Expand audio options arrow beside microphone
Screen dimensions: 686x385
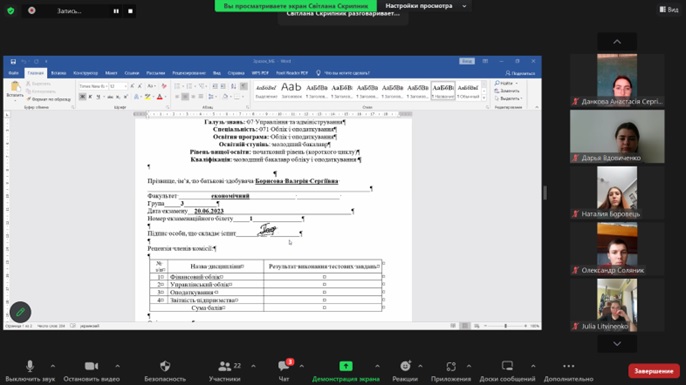(52, 366)
